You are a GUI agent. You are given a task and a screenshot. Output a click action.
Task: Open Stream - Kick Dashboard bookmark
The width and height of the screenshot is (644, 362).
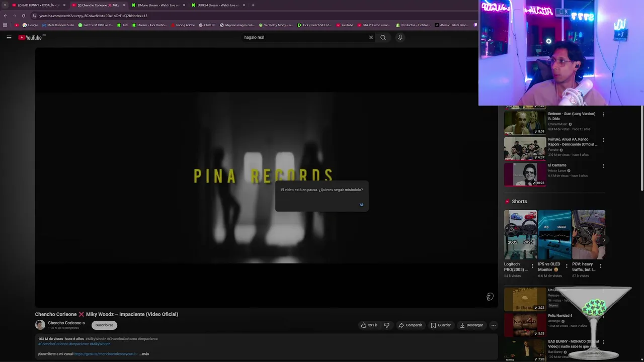tap(149, 25)
